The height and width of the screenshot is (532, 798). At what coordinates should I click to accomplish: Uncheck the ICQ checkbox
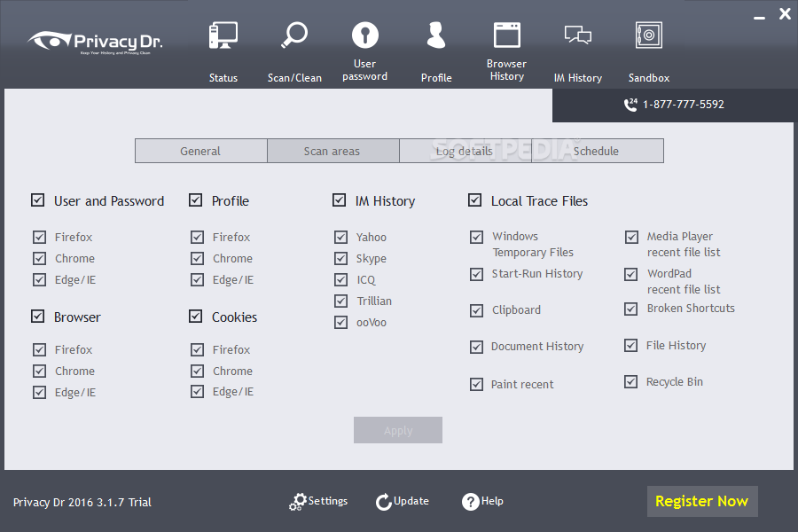coord(340,280)
